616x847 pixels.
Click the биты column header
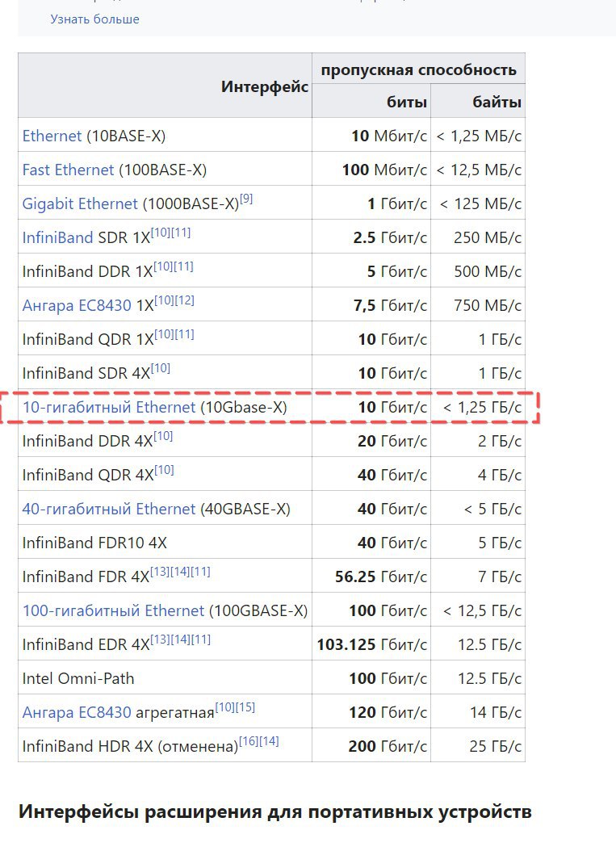coord(371,102)
